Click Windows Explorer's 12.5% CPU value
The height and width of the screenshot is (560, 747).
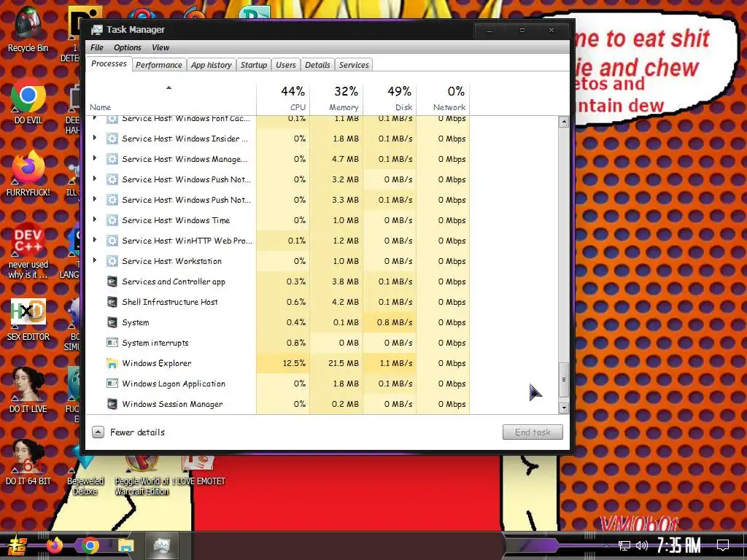click(x=294, y=363)
